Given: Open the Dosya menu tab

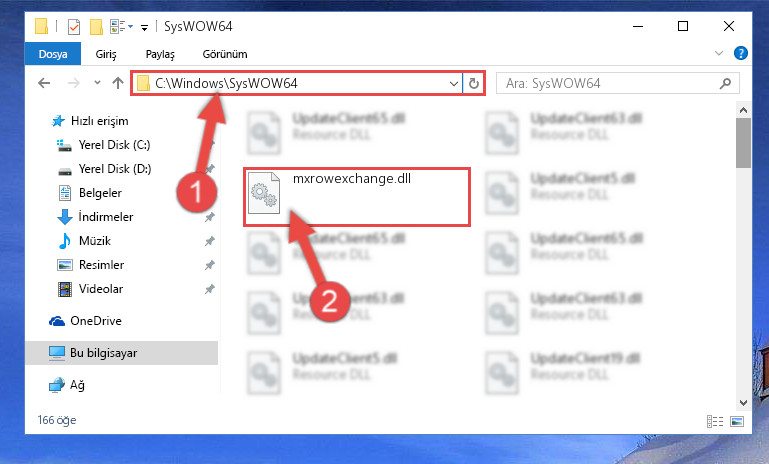Looking at the screenshot, I should point(53,54).
